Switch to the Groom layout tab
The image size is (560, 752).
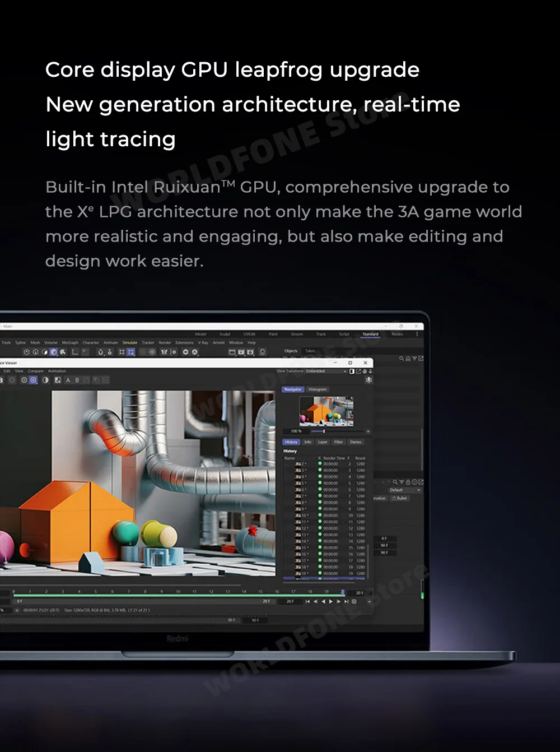tap(297, 334)
